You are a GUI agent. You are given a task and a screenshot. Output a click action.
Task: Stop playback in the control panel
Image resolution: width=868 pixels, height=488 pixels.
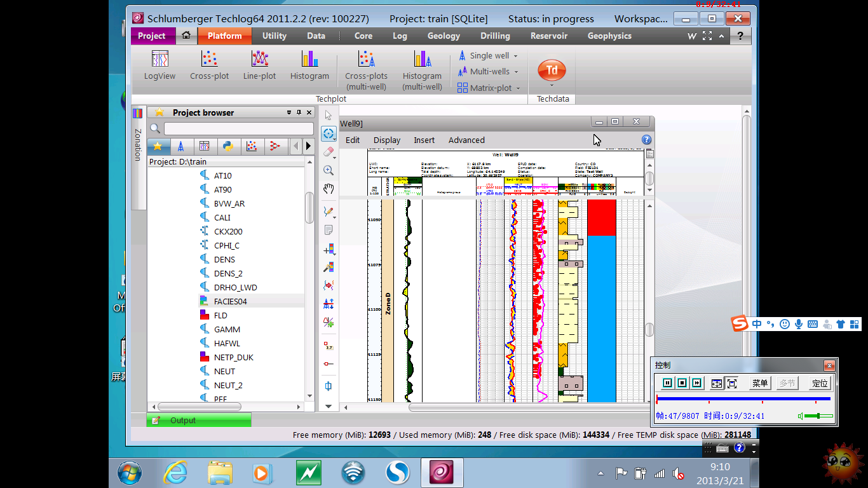coord(682,383)
